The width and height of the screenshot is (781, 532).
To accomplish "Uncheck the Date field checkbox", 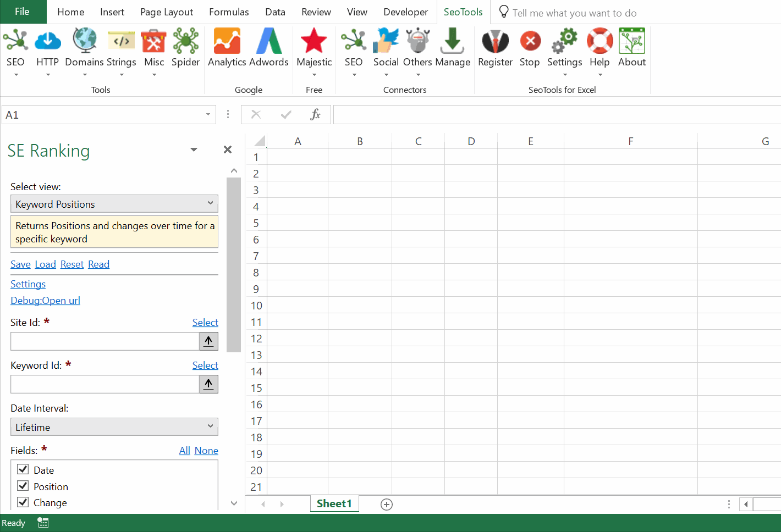I will coord(23,469).
